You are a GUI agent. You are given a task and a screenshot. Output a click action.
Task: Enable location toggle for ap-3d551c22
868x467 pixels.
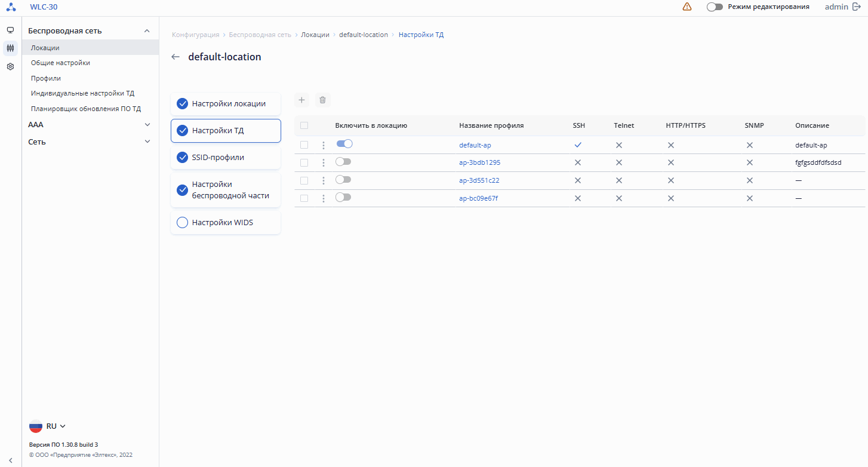coord(343,180)
